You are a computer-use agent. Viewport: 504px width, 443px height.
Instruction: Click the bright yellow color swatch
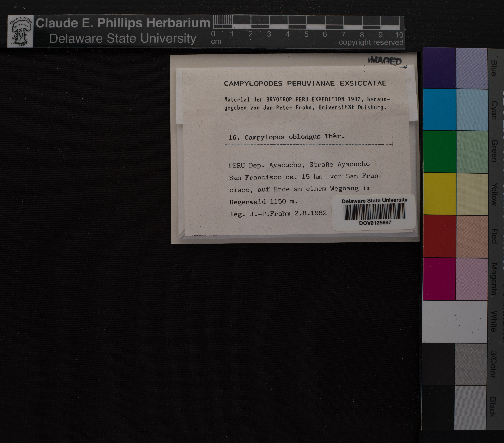439,194
